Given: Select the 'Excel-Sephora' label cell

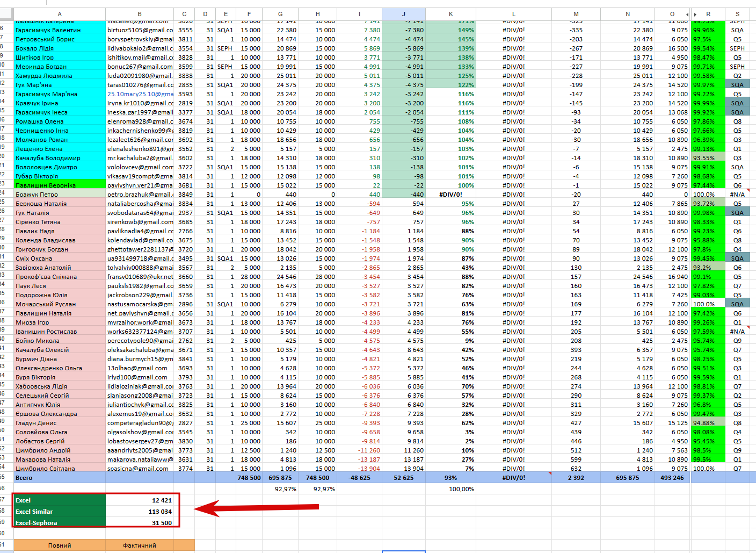Looking at the screenshot, I should pos(60,523).
